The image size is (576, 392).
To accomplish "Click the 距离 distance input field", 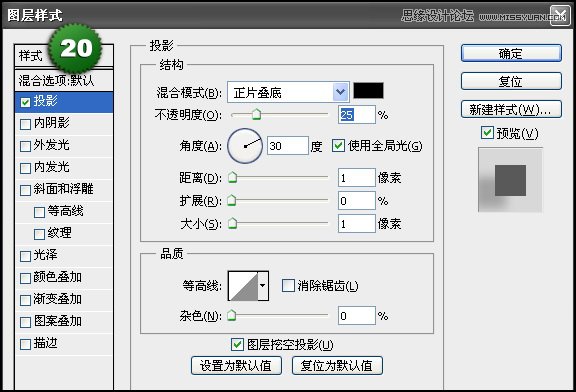I will tap(357, 178).
